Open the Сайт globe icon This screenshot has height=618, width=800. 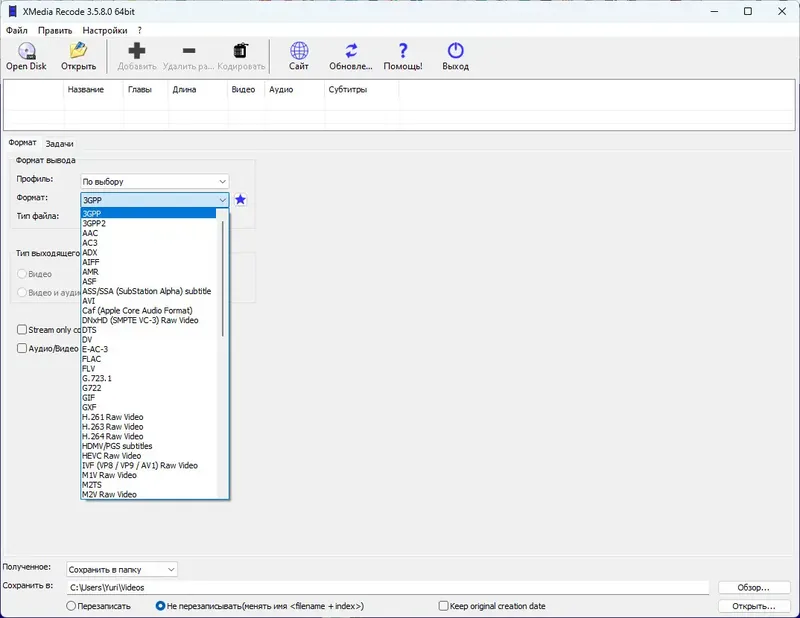click(299, 56)
